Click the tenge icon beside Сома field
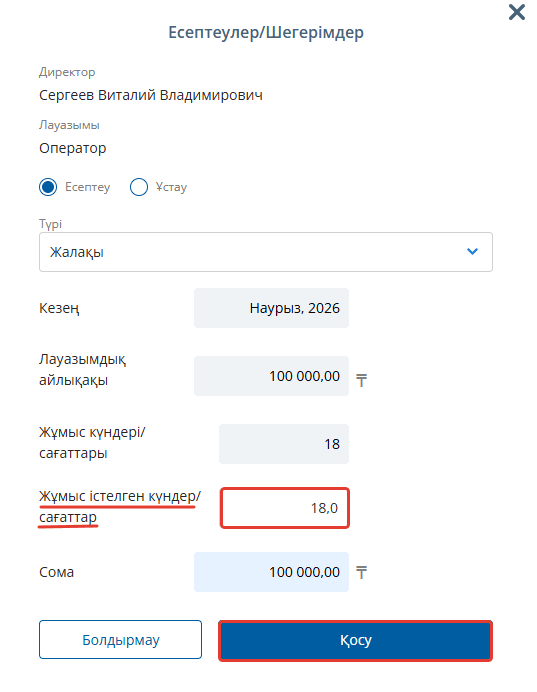Screen dimensions: 537x692 [x=361, y=572]
